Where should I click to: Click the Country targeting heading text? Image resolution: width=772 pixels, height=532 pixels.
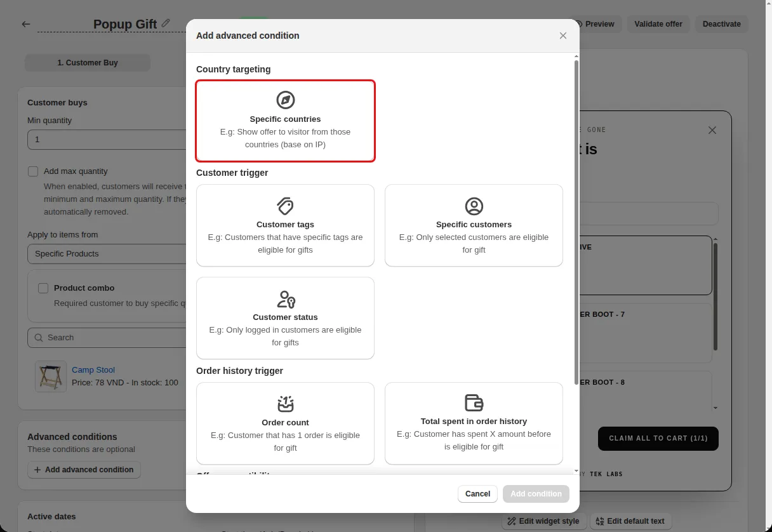tap(233, 69)
